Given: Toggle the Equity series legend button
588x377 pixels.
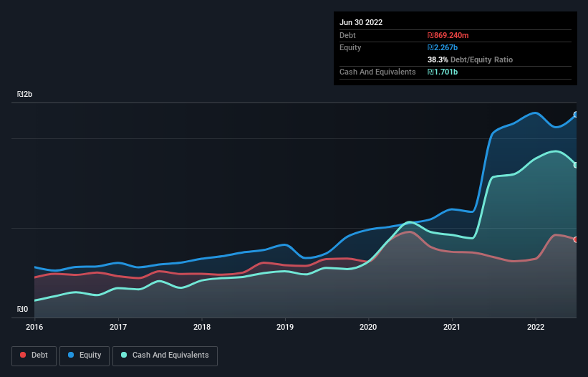Looking at the screenshot, I should click(85, 355).
